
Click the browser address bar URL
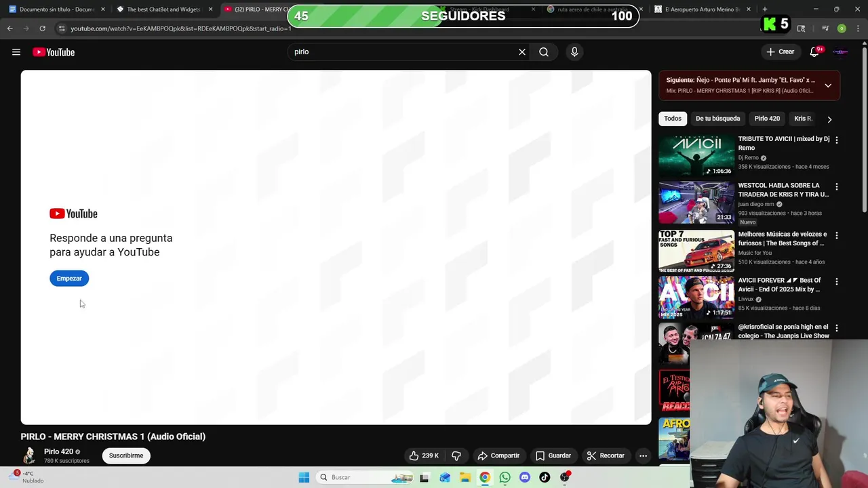coord(180,28)
